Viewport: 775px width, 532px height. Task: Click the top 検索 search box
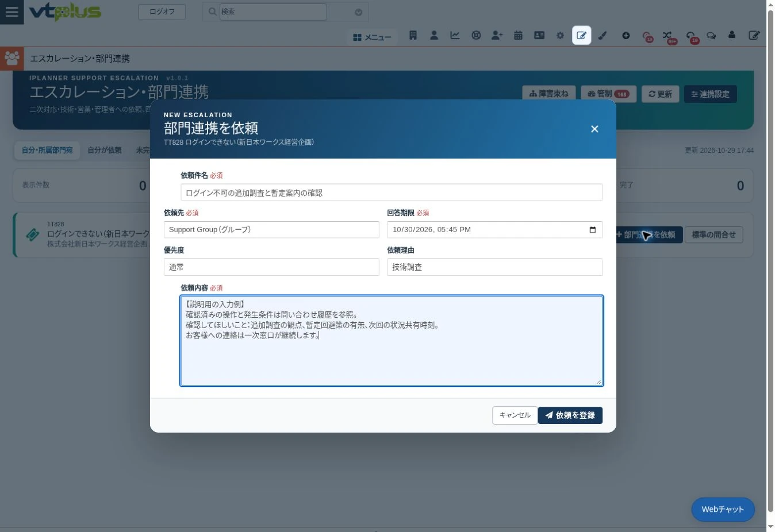[x=273, y=11]
